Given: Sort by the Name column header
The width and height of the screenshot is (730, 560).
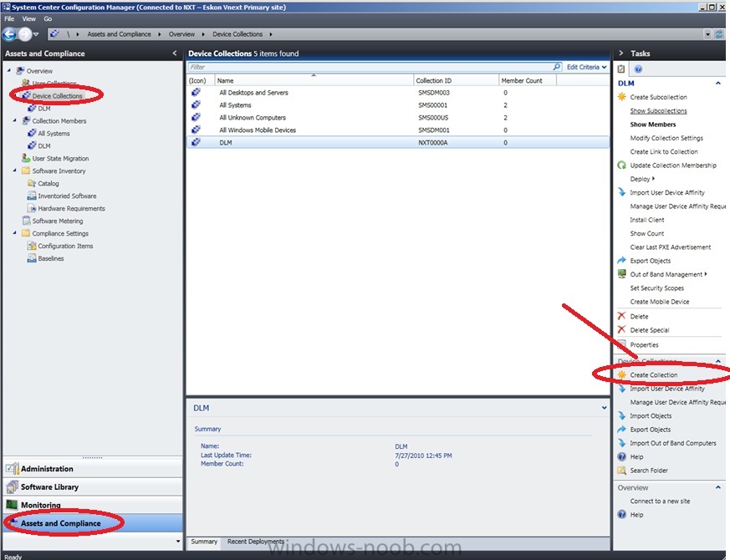Looking at the screenshot, I should 314,80.
